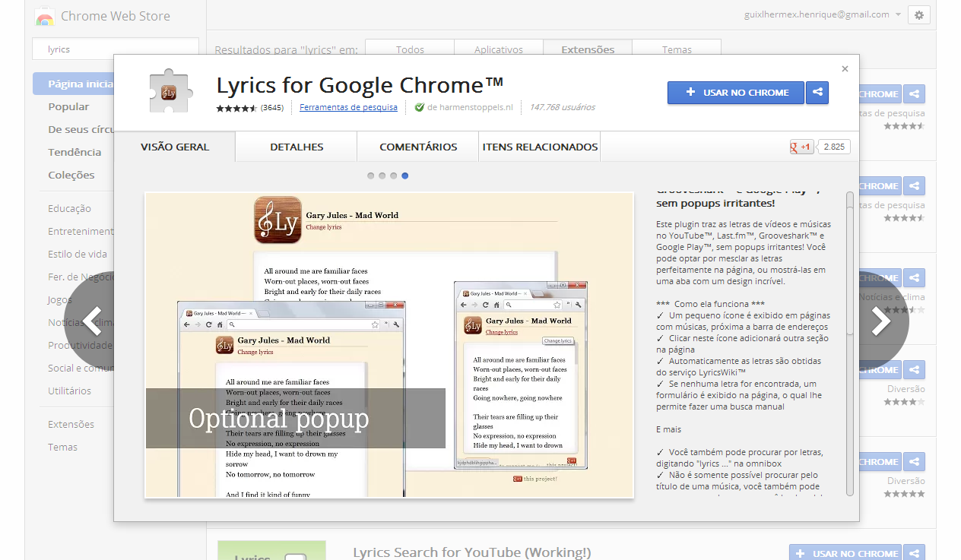This screenshot has width=961, height=560.
Task: Click the Optional popup screenshot image
Action: [389, 345]
